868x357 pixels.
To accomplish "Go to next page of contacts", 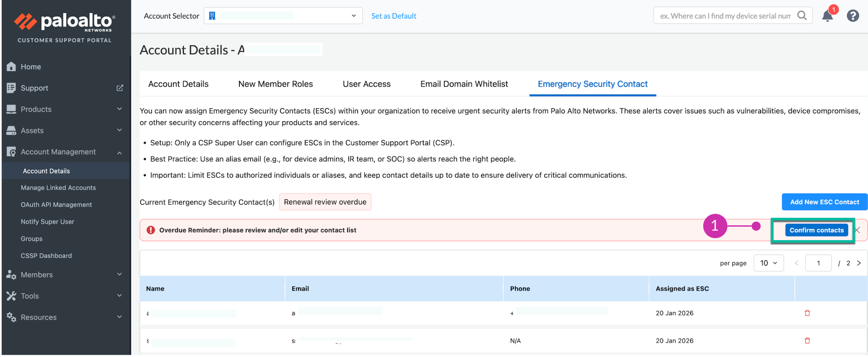I will 859,263.
